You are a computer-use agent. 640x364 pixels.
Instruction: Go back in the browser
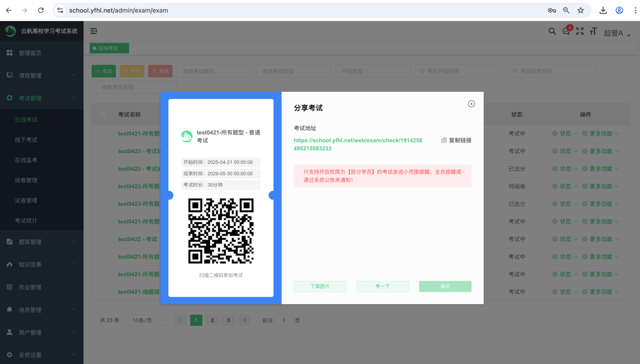tap(9, 10)
